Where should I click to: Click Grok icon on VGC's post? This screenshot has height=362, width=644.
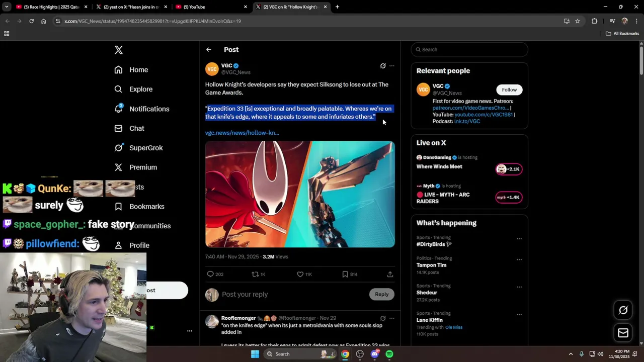click(x=383, y=66)
